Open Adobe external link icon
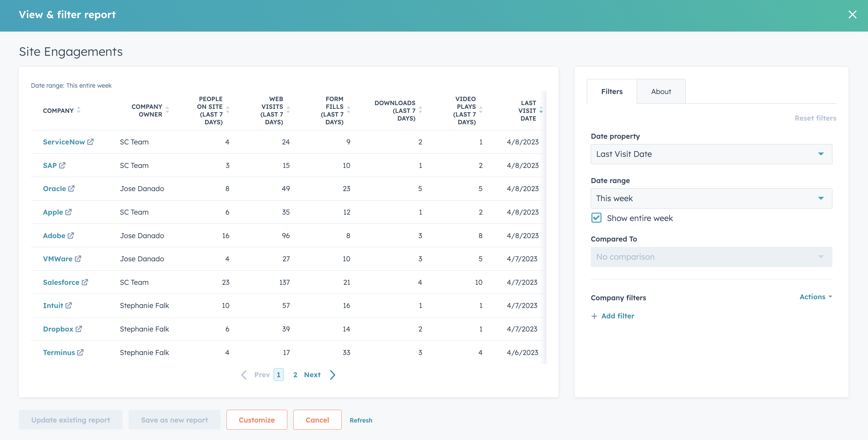Screen dimensions: 868x440 pyautogui.click(x=70, y=236)
